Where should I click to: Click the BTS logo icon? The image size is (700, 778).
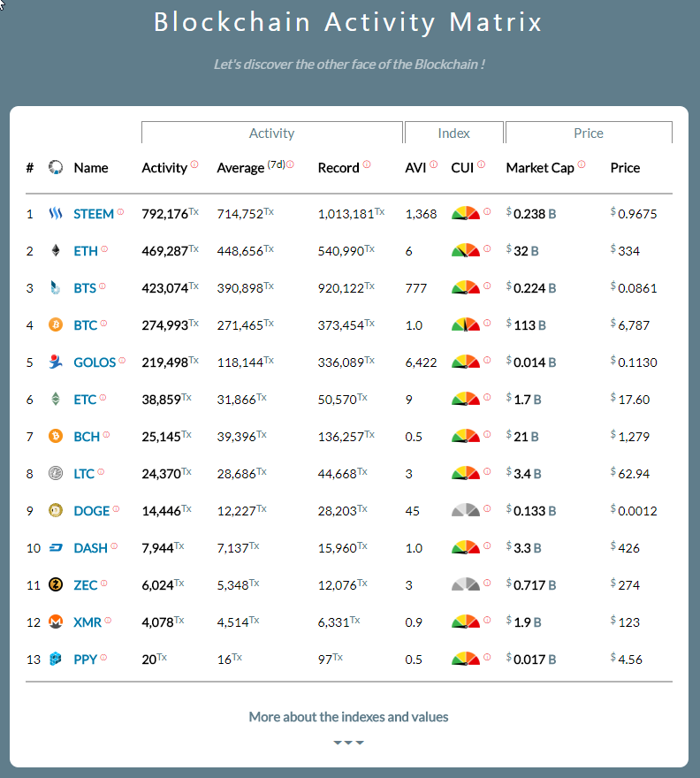(56, 288)
